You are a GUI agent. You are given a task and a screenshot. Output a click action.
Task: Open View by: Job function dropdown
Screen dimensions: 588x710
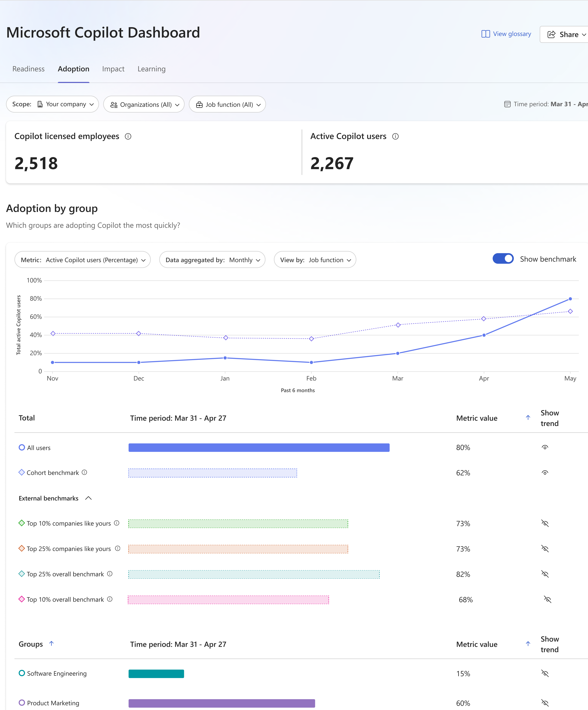315,260
